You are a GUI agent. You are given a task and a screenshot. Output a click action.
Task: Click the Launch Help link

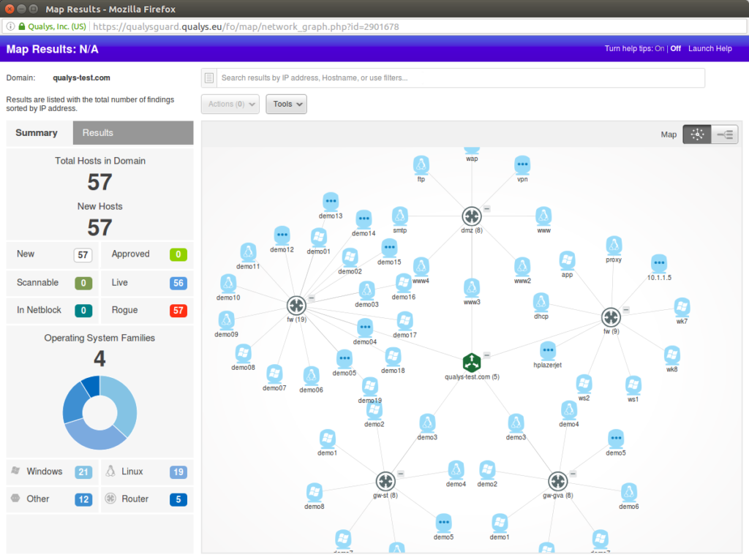[x=710, y=48]
